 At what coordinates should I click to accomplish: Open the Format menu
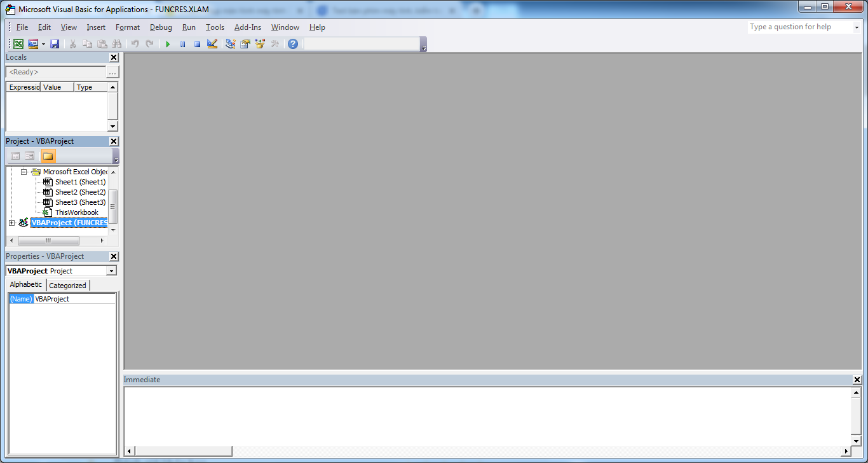[x=128, y=27]
